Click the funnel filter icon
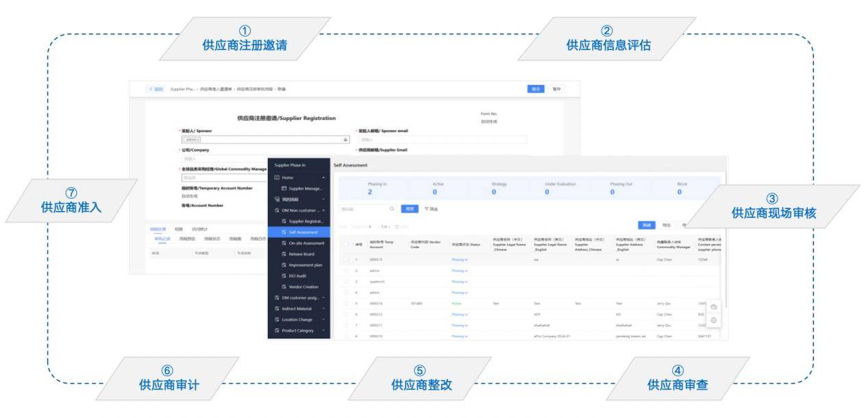This screenshot has height=418, width=868. pos(425,208)
